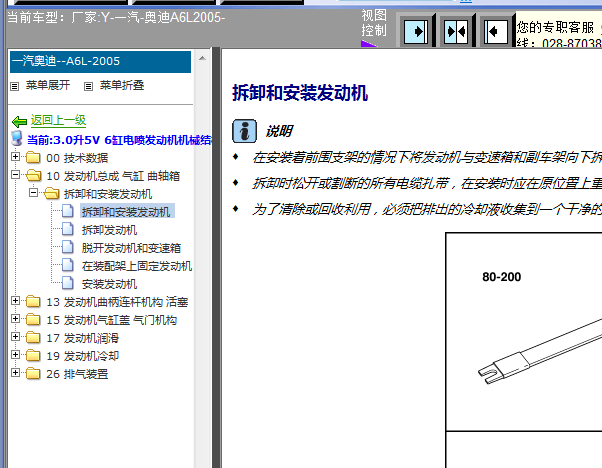Click folder icon of 10 发动机总成

(33, 175)
